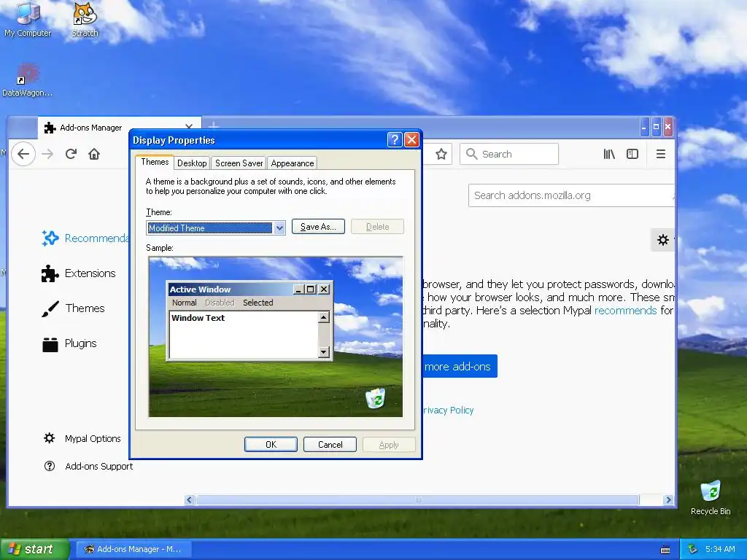The height and width of the screenshot is (560, 747).
Task: Click Save As button for theme
Action: tap(318, 227)
